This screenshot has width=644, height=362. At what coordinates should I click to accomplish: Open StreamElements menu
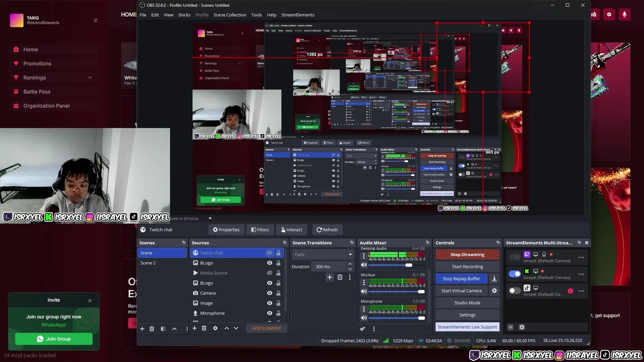click(298, 15)
